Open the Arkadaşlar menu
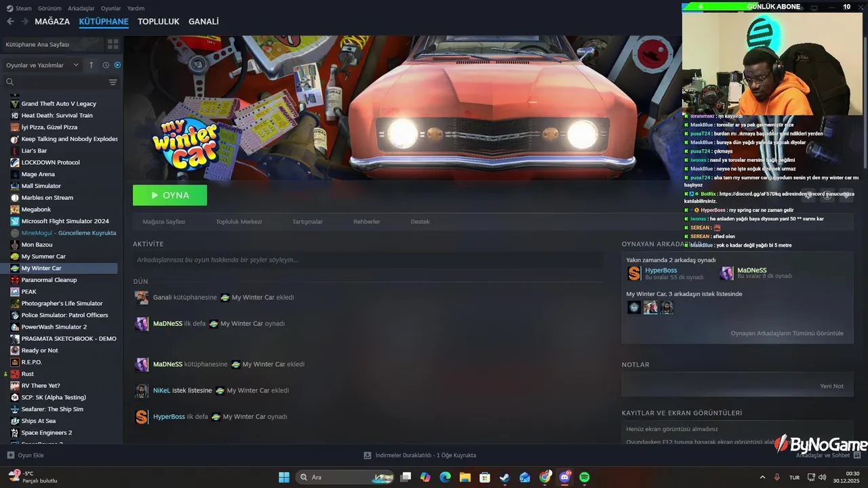Screen dimensions: 868x488 (81, 8)
